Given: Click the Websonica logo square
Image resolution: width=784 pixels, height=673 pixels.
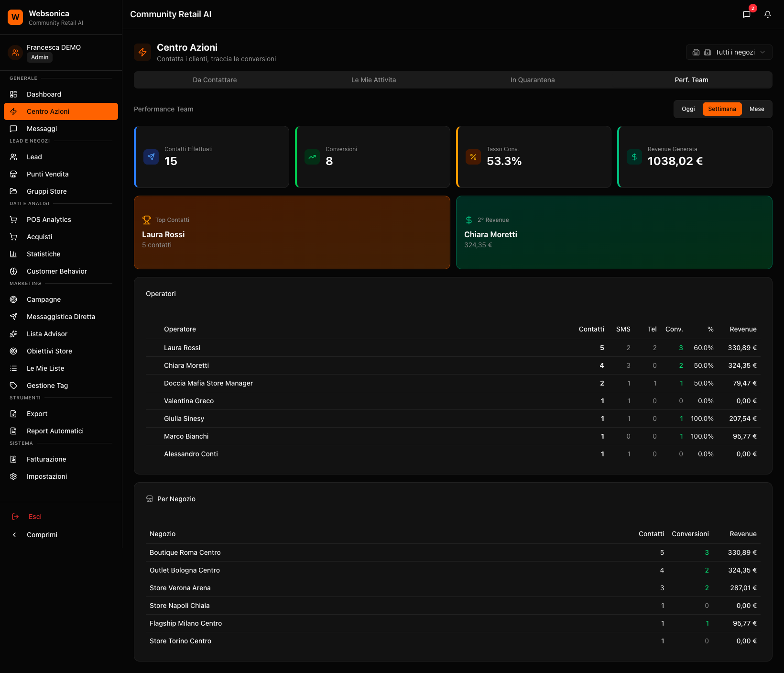Looking at the screenshot, I should click(15, 17).
